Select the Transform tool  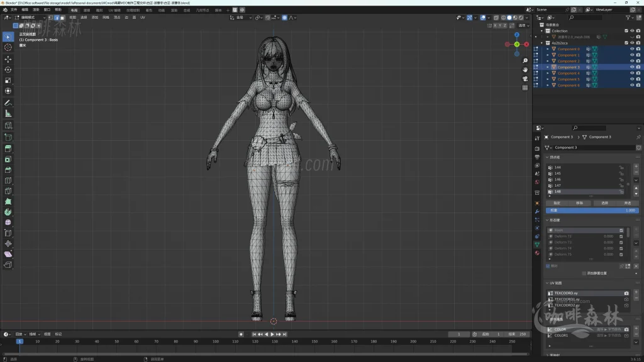coord(8,91)
